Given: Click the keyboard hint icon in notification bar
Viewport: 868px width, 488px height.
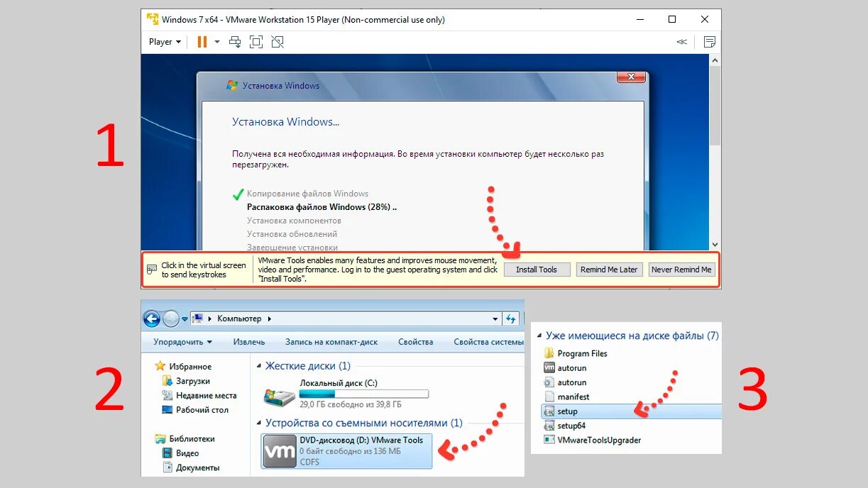Looking at the screenshot, I should click(x=152, y=270).
